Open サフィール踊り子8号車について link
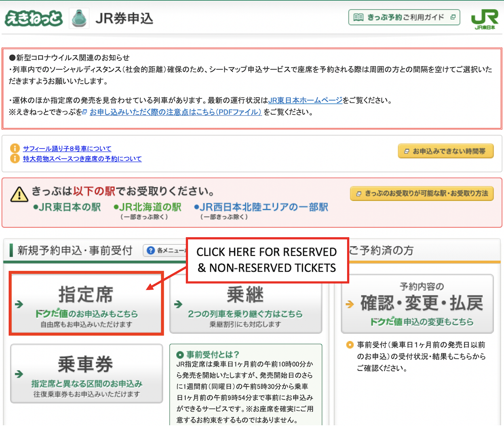The image size is (504, 439). point(67,148)
